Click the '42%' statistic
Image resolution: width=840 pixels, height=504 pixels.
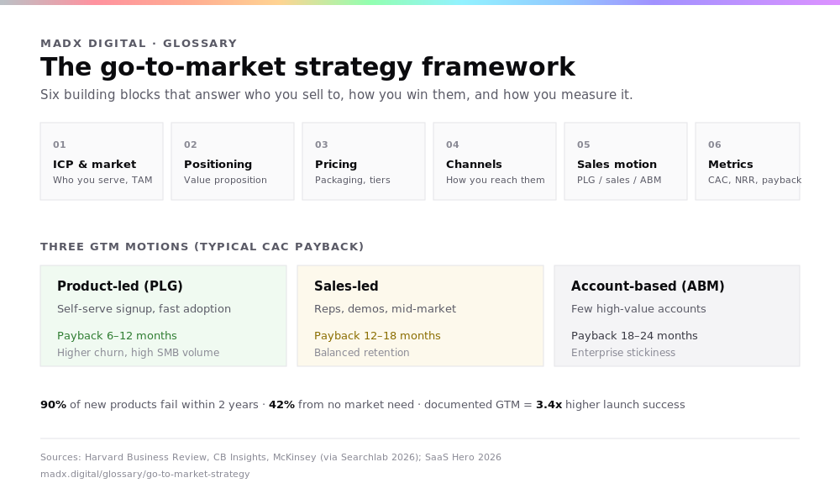click(x=281, y=405)
